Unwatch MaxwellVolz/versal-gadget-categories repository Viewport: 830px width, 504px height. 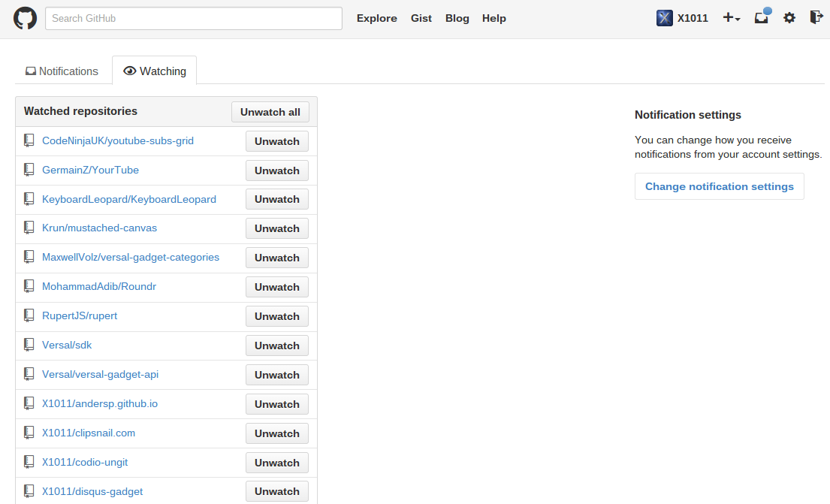[277, 258]
